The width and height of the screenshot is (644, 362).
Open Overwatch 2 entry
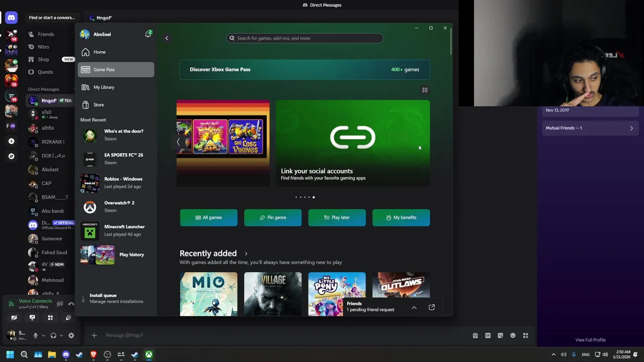pos(116,207)
